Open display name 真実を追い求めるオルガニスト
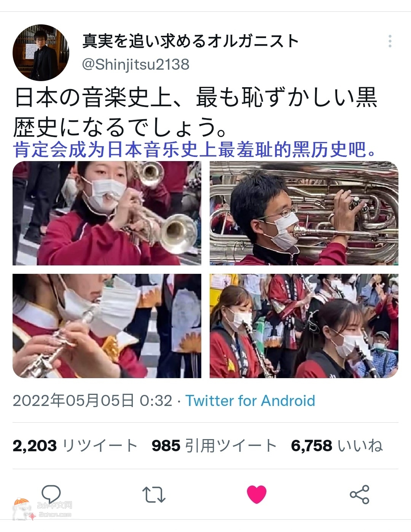Screen dimensions: 411x532 click(x=191, y=41)
